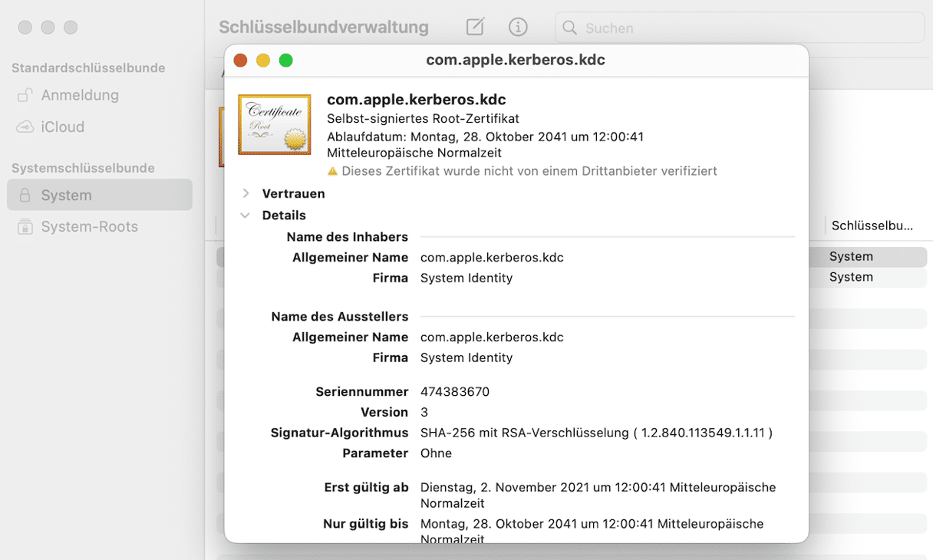Close the com.apple.kerberos.kdc certificate window

click(x=240, y=60)
